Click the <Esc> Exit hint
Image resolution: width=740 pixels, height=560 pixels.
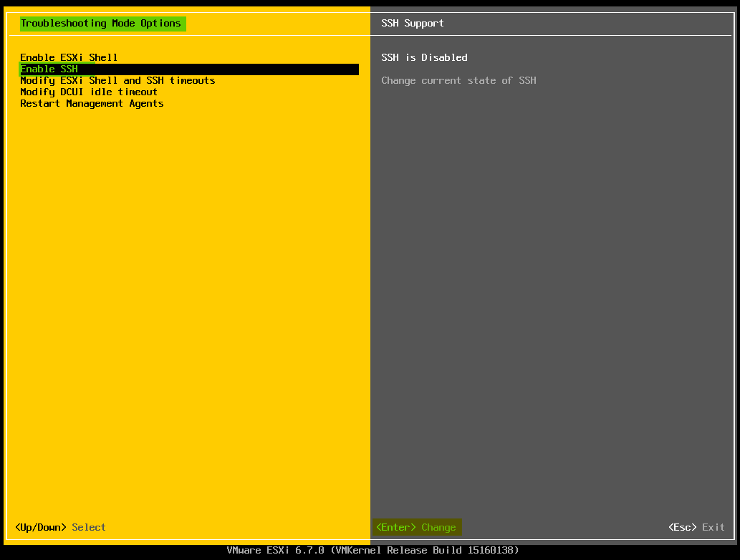[x=696, y=528]
